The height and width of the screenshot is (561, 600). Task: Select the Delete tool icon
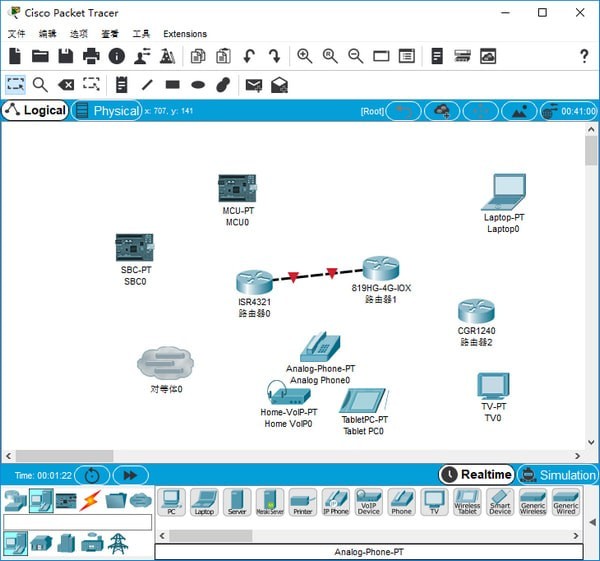(66, 85)
